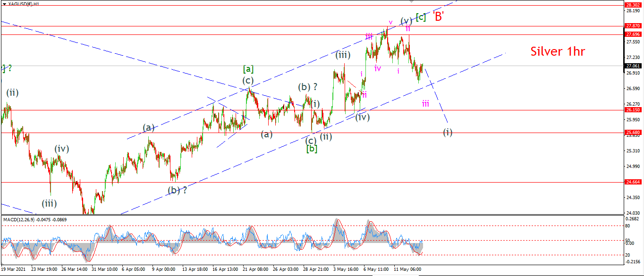
Task: Select the magenta iii label under dashed projection
Action: [425, 104]
